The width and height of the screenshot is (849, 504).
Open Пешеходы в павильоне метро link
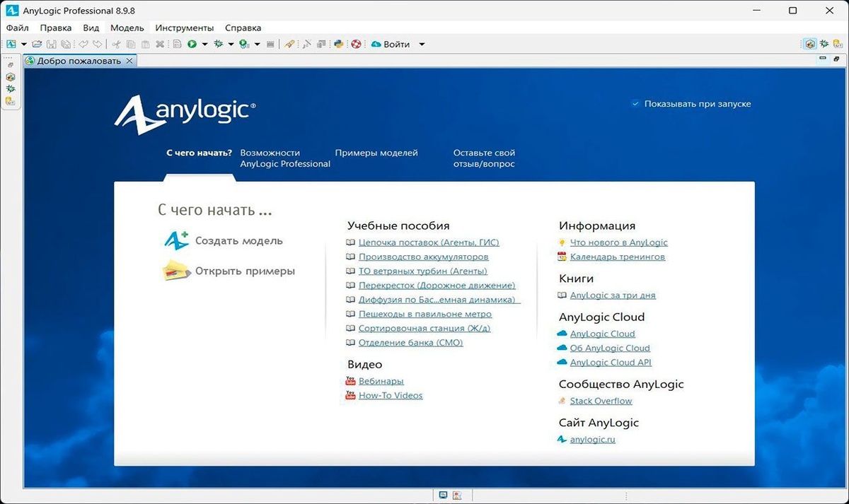(x=425, y=314)
